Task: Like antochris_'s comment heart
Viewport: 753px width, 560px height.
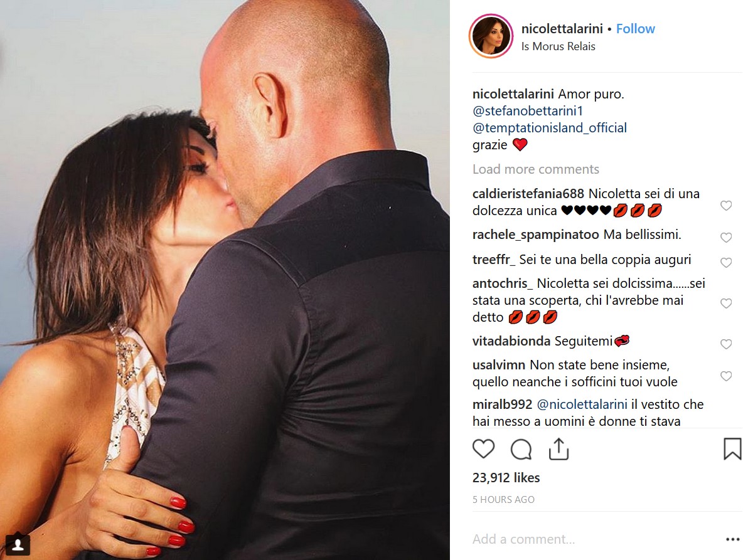Action: point(726,304)
